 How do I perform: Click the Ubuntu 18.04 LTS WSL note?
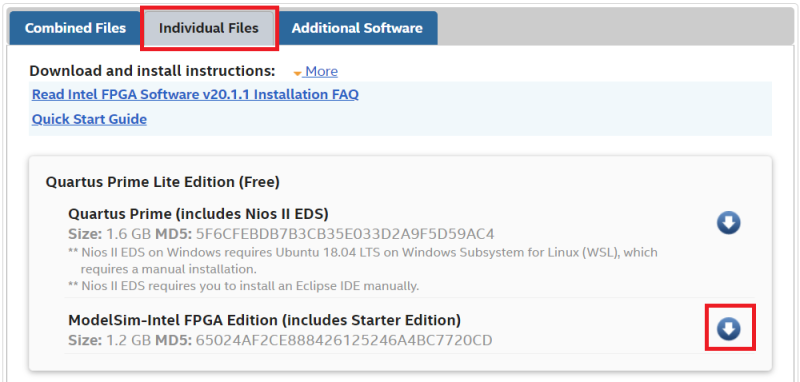coord(363,260)
